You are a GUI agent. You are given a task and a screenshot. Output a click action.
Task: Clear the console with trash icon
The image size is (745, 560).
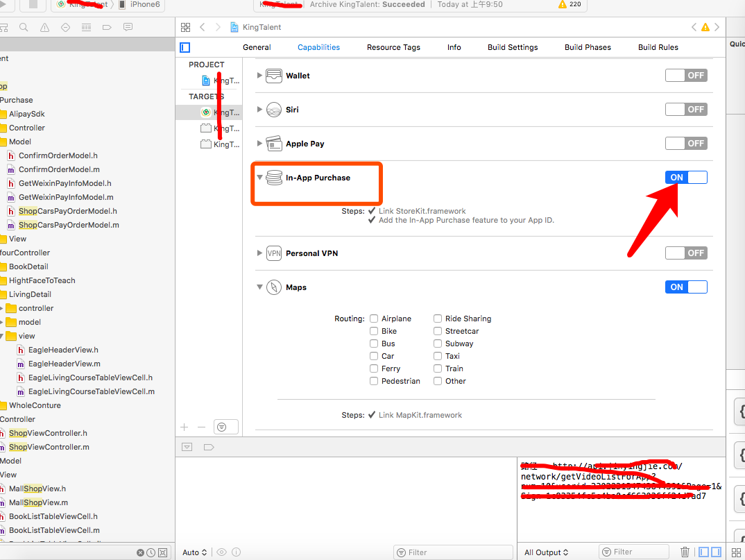[x=685, y=552]
